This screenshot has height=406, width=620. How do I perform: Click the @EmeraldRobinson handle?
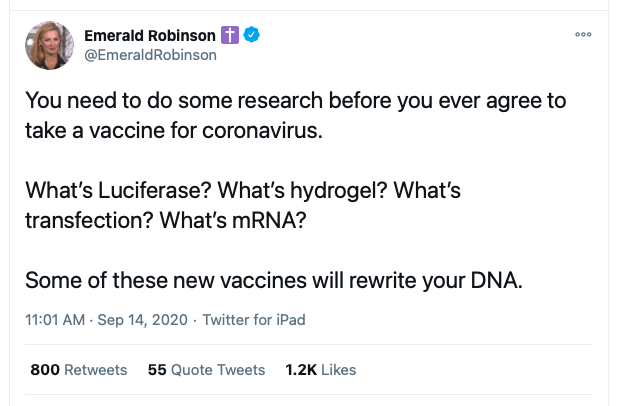pos(150,55)
